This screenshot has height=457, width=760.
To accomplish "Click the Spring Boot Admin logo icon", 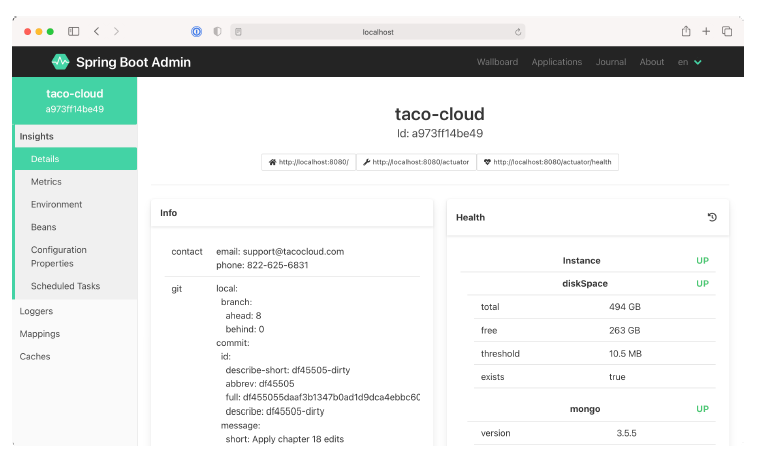I will coord(60,62).
